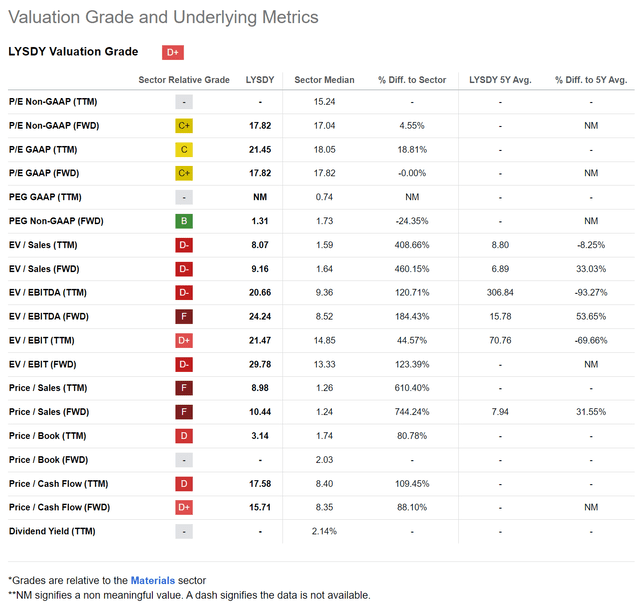Click the B grade badge for PEG Non-GAAP (FWD)

[x=184, y=221]
